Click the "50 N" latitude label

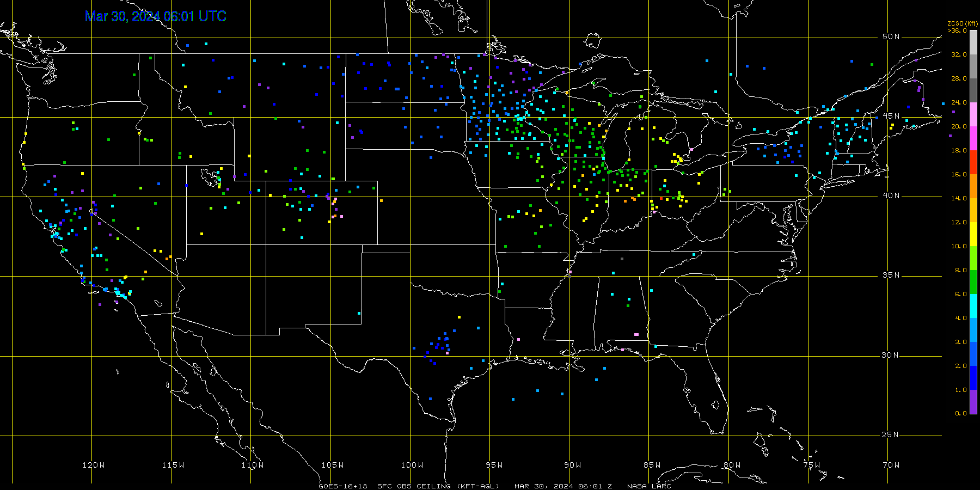(x=891, y=36)
